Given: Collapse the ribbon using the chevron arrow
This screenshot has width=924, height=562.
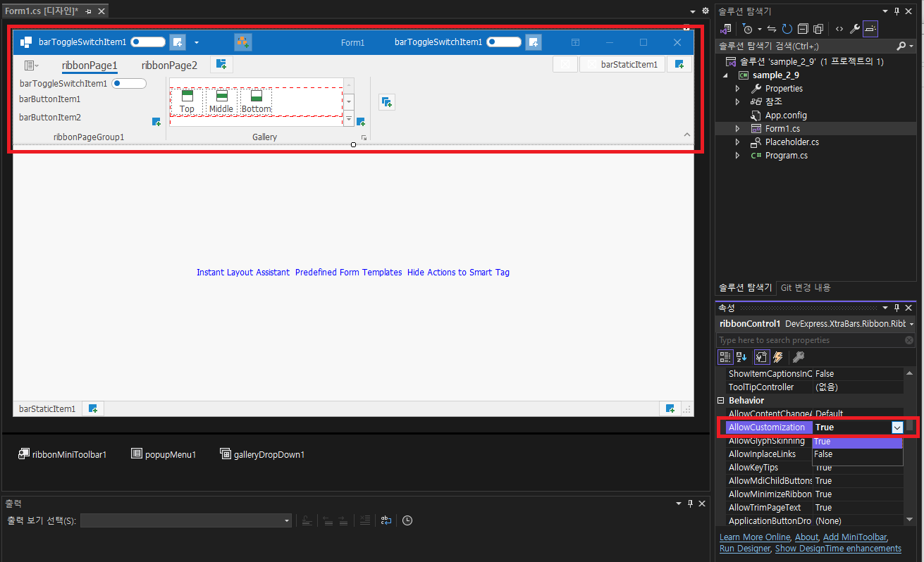Looking at the screenshot, I should 687,135.
